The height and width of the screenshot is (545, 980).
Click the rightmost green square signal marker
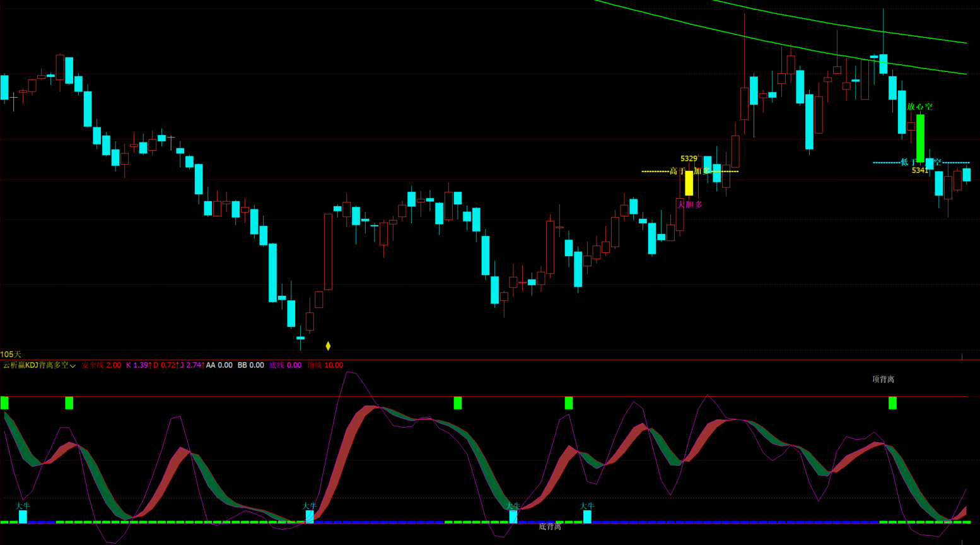[x=892, y=403]
